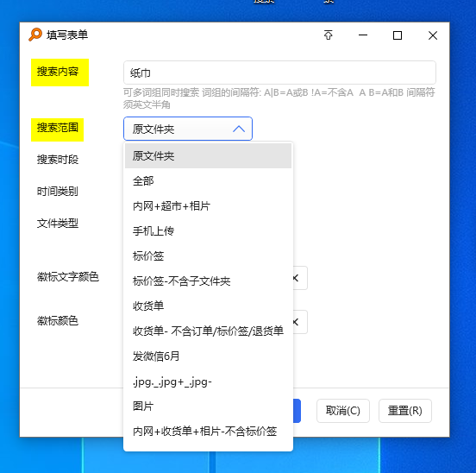Screen dimensions: 476x473
Task: Choose 内网+收货单+相片-不含标价签 option
Action: (208, 432)
